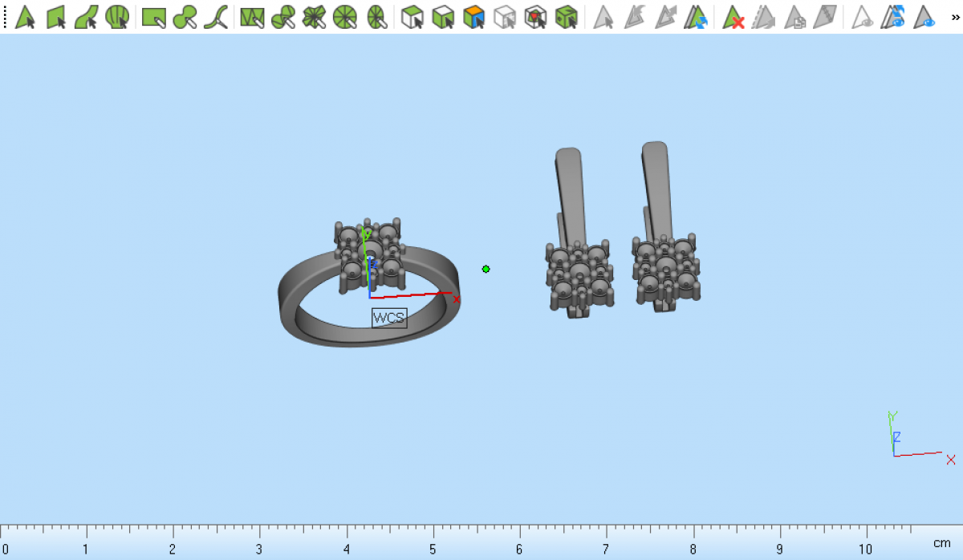The image size is (963, 560).
Task: Click the gray shrink selection triangle icon
Action: pos(635,16)
